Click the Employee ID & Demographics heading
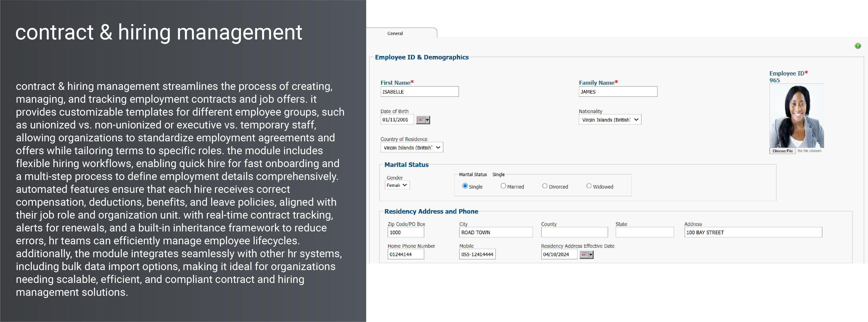Screen dimensions: 868x322 pyautogui.click(x=421, y=57)
